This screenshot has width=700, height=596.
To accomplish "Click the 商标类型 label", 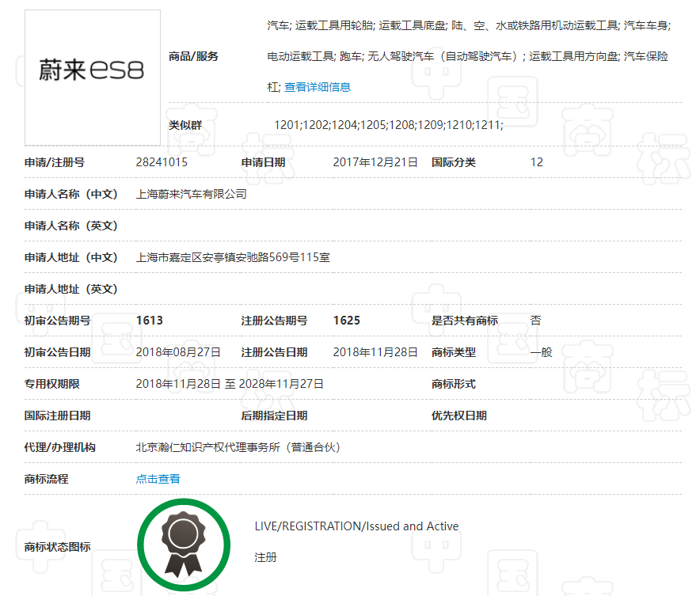I will coord(454,352).
